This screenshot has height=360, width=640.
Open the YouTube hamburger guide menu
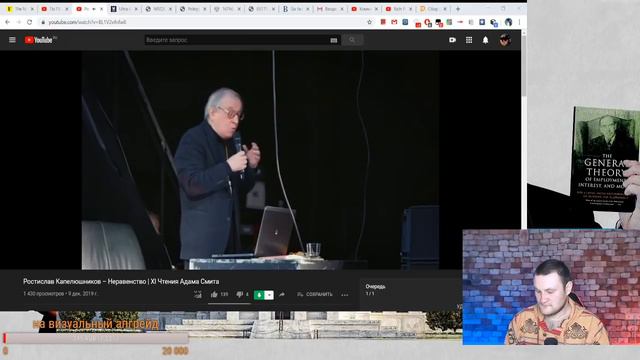pos(12,40)
